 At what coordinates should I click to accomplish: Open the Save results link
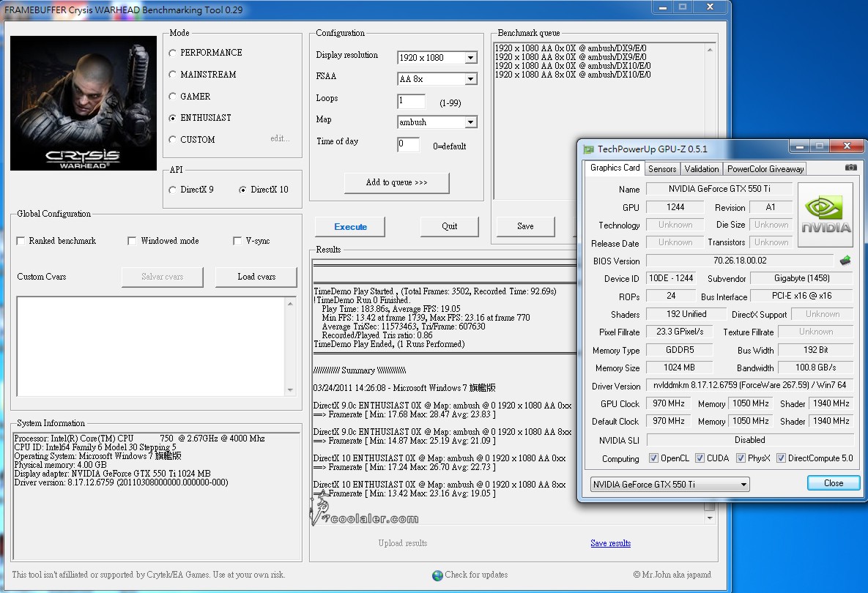(611, 543)
